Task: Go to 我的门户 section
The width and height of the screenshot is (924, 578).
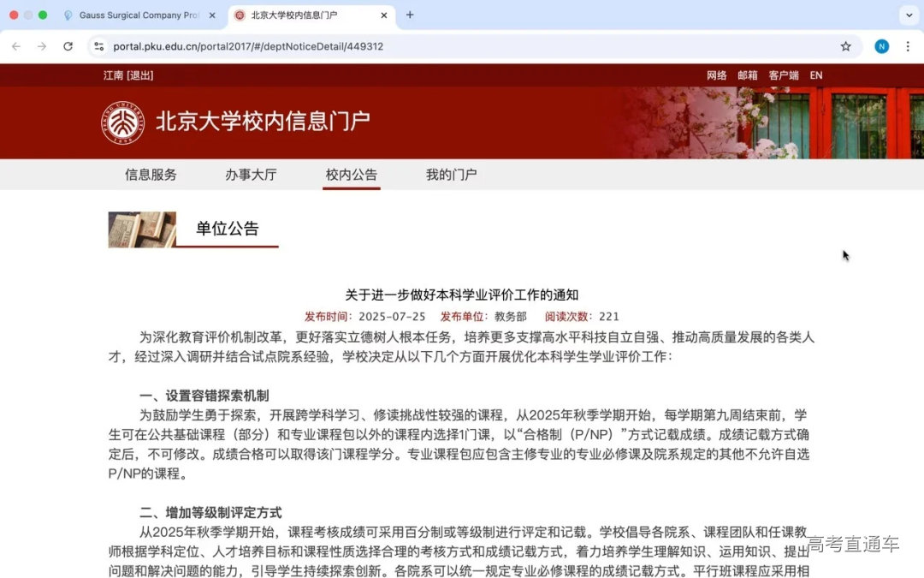Action: click(x=451, y=175)
